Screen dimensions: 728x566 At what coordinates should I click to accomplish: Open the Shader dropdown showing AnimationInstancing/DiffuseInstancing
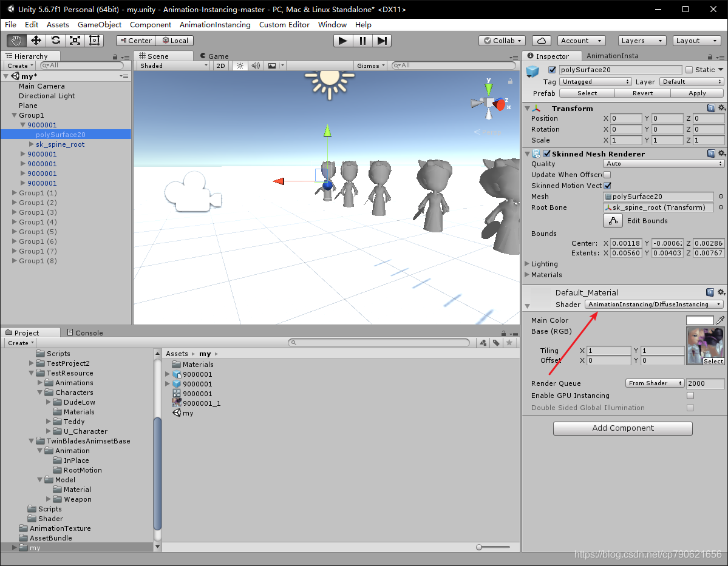pyautogui.click(x=654, y=304)
